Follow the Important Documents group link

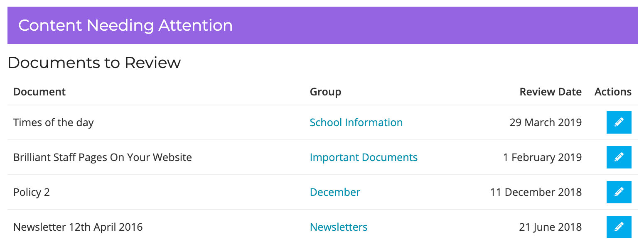tap(364, 157)
